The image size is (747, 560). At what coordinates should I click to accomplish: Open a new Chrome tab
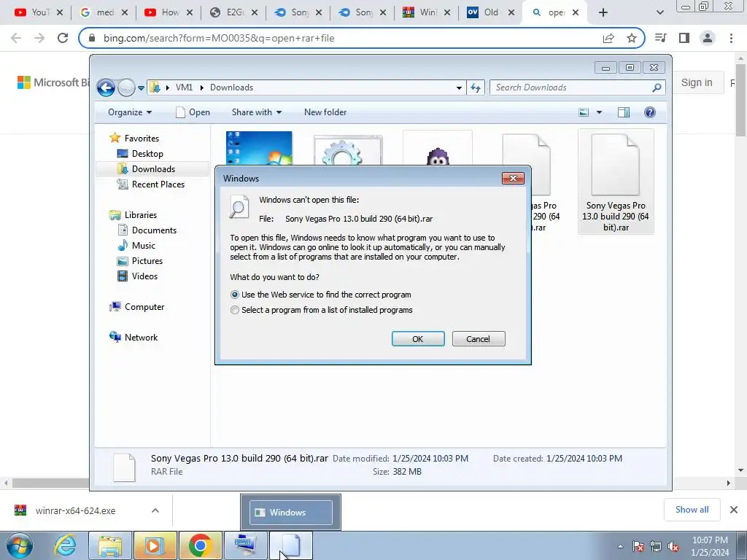pyautogui.click(x=603, y=12)
